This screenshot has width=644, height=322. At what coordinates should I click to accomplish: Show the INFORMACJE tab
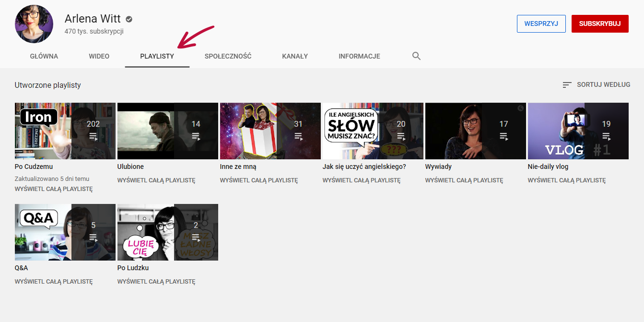(360, 56)
